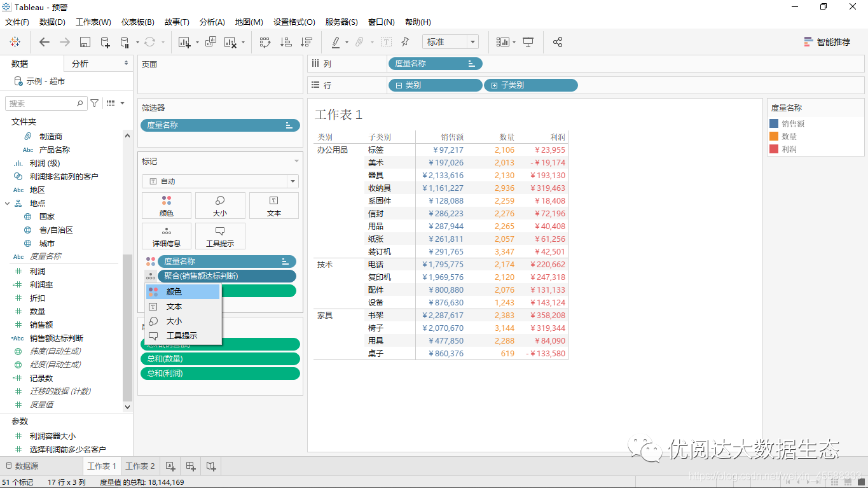This screenshot has height=488, width=868.
Task: Open the 文件(F) menu
Action: click(17, 22)
